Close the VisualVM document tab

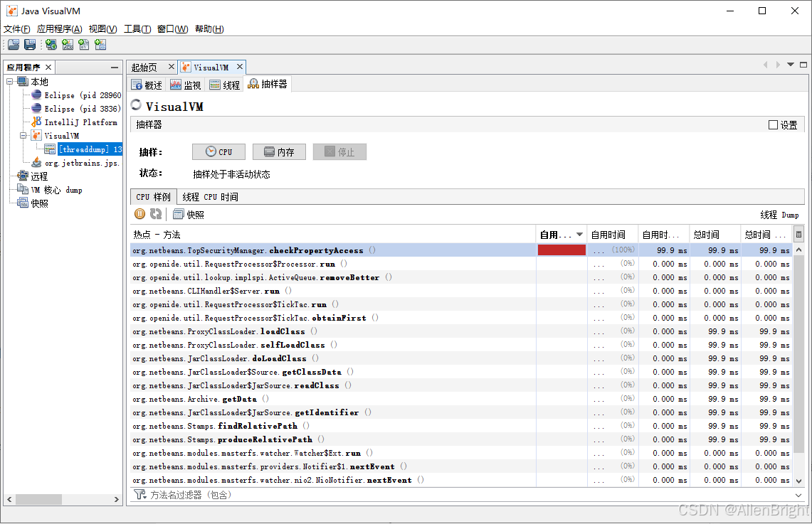(x=240, y=67)
